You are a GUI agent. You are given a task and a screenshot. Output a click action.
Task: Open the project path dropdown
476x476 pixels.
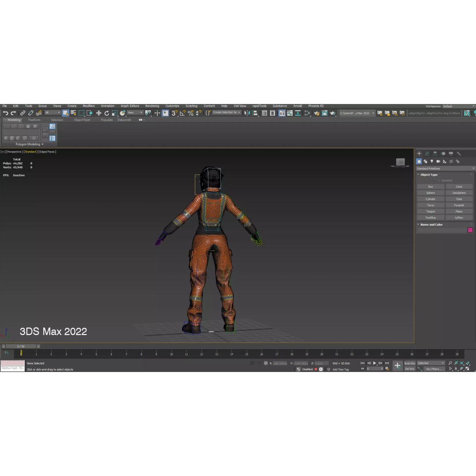357,113
